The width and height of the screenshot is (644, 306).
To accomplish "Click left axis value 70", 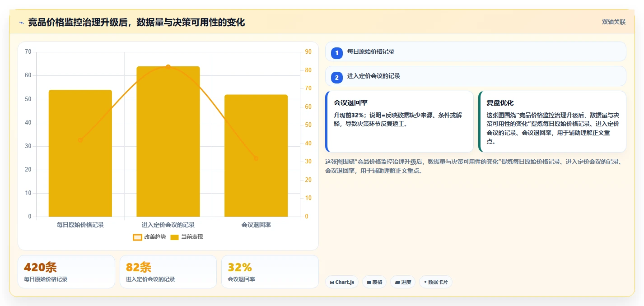I will [28, 52].
